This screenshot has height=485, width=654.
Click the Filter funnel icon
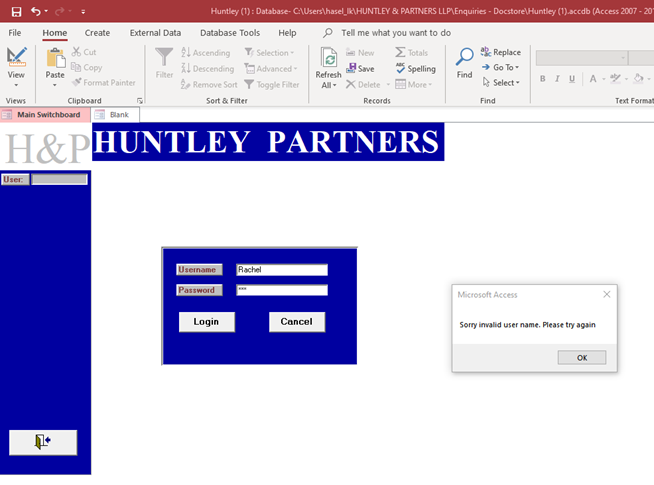coord(164,57)
